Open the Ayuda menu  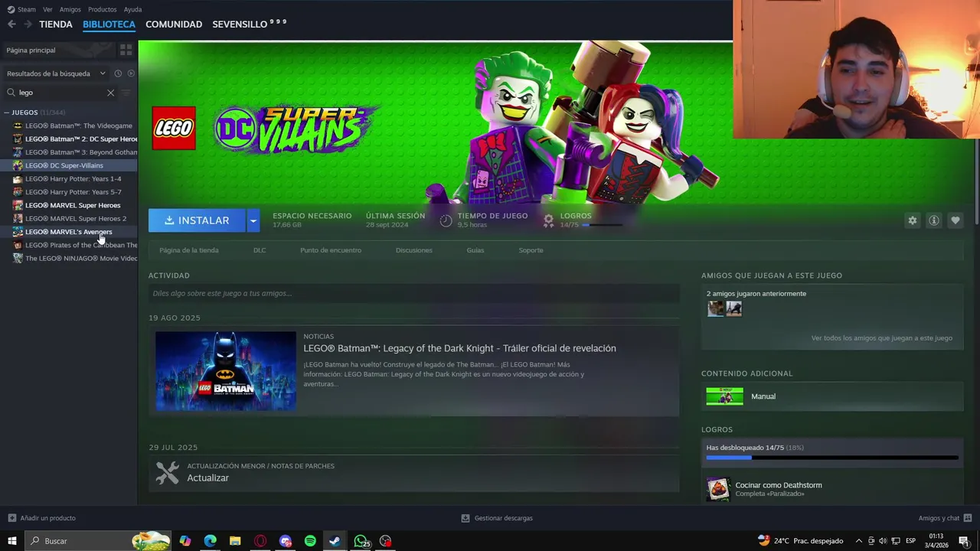(x=132, y=9)
